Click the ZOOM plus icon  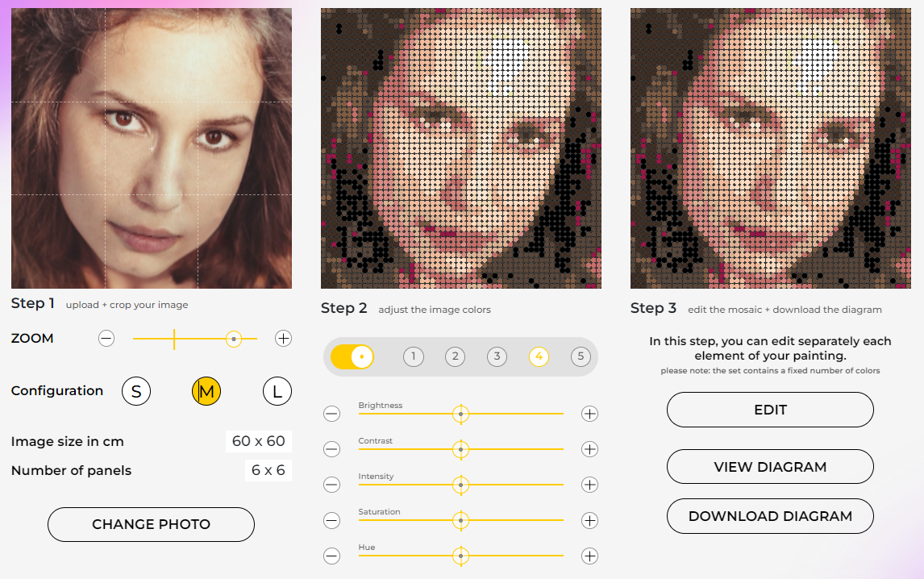pyautogui.click(x=283, y=339)
